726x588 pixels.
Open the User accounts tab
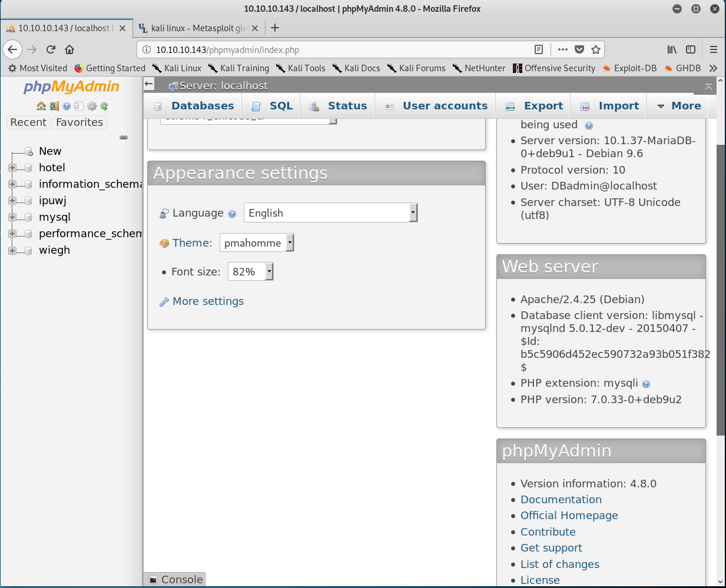(x=436, y=106)
